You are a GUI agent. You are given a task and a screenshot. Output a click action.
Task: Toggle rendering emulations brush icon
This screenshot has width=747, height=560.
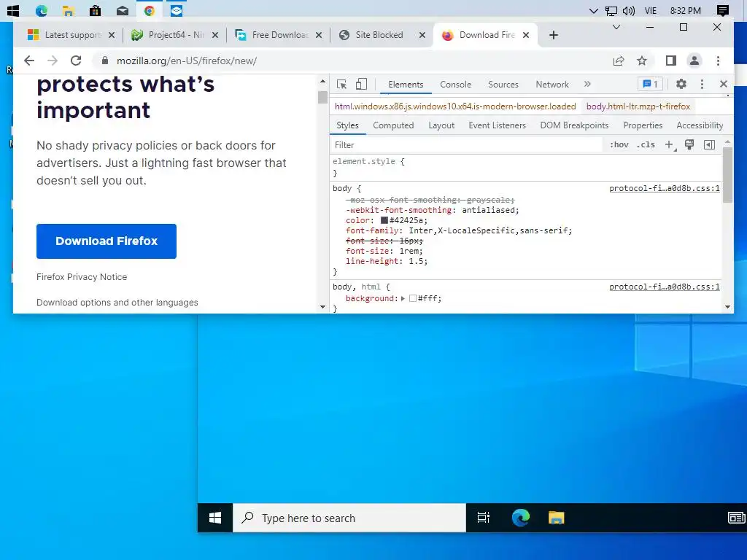tap(689, 145)
